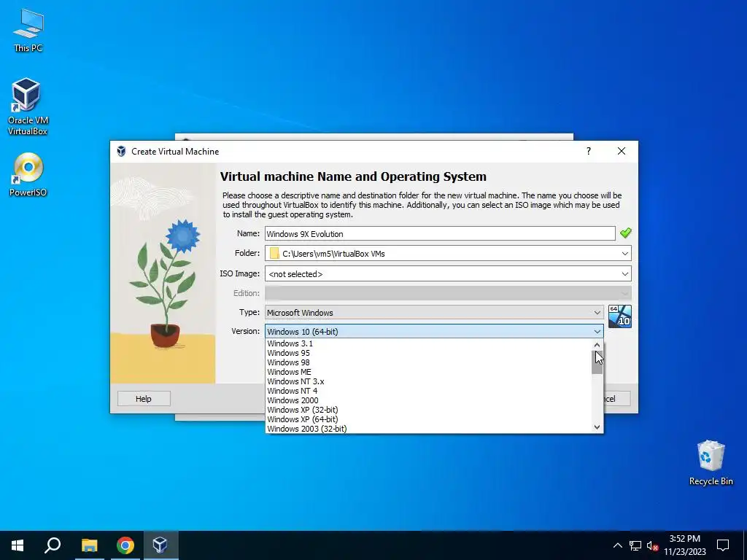This screenshot has height=560, width=747.
Task: Click the partially hidden Cancel button
Action: [x=617, y=399]
